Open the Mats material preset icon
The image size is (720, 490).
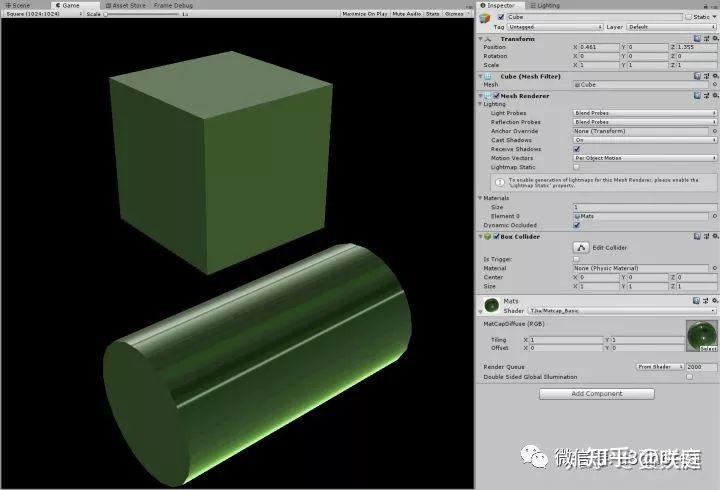pyautogui.click(x=706, y=300)
